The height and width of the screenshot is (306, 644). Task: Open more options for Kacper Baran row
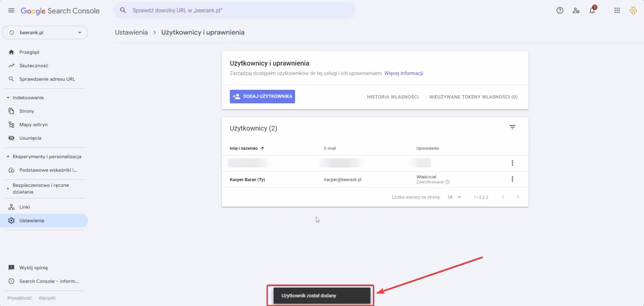click(x=512, y=179)
